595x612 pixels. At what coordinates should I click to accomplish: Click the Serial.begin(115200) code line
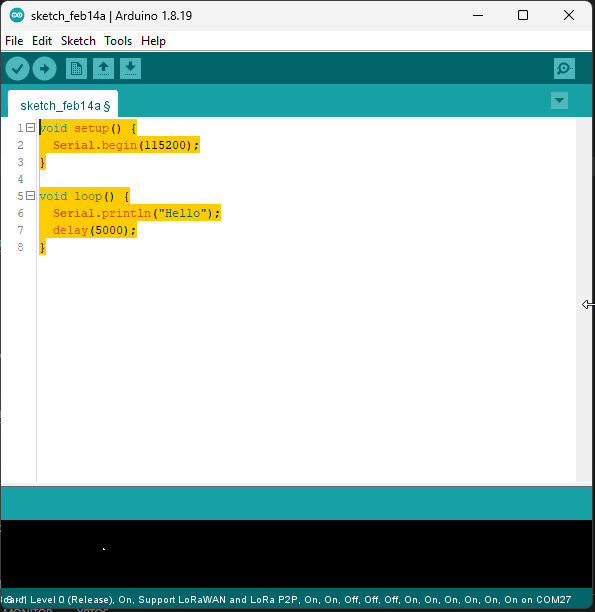126,145
